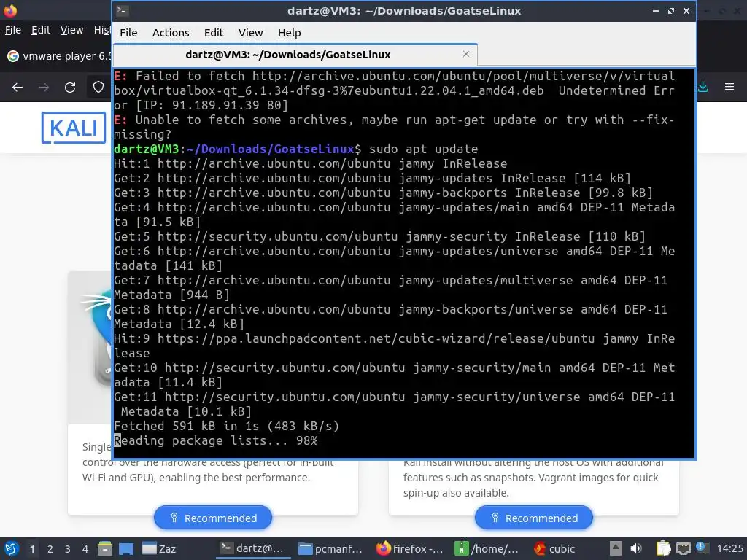
Task: Click the terminal prompt dartz@VM3 text
Action: click(146, 149)
